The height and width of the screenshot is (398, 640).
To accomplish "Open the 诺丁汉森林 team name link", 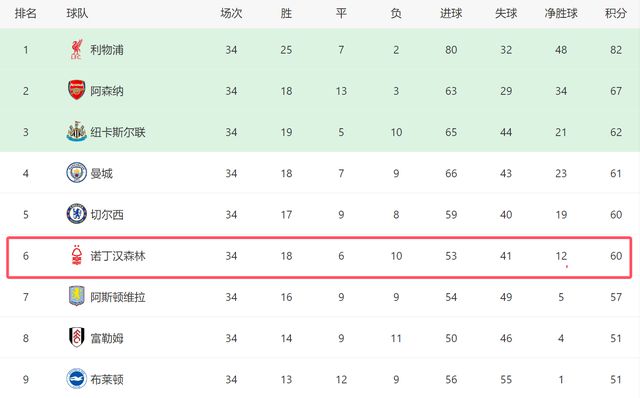I will coord(118,256).
